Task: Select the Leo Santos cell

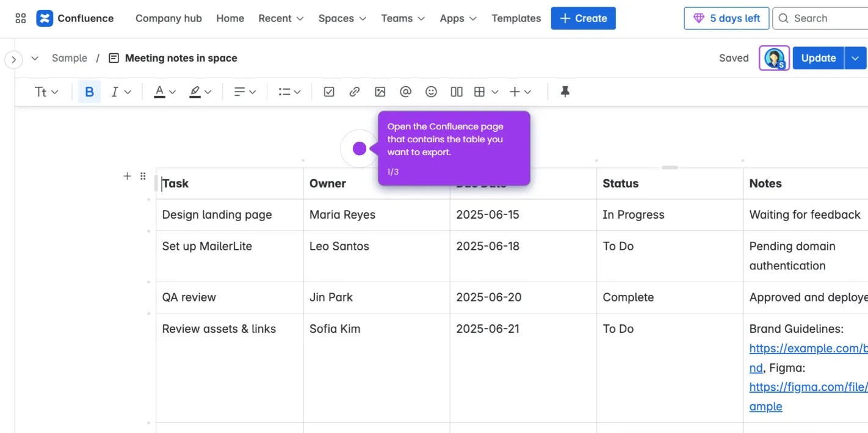Action: (377, 256)
